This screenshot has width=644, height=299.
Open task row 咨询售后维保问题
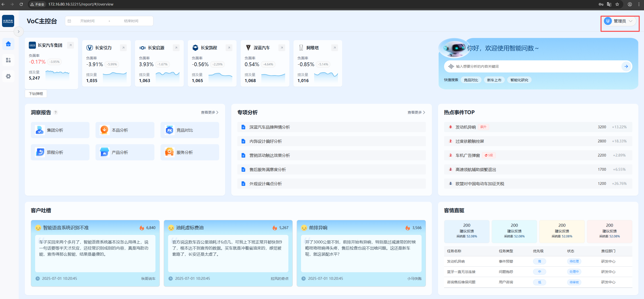pos(538,282)
